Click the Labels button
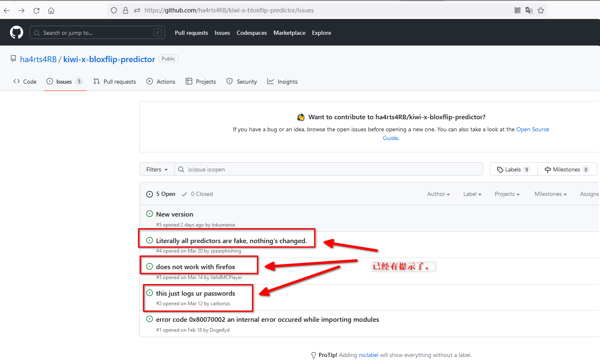Image resolution: width=600 pixels, height=364 pixels. (513, 169)
